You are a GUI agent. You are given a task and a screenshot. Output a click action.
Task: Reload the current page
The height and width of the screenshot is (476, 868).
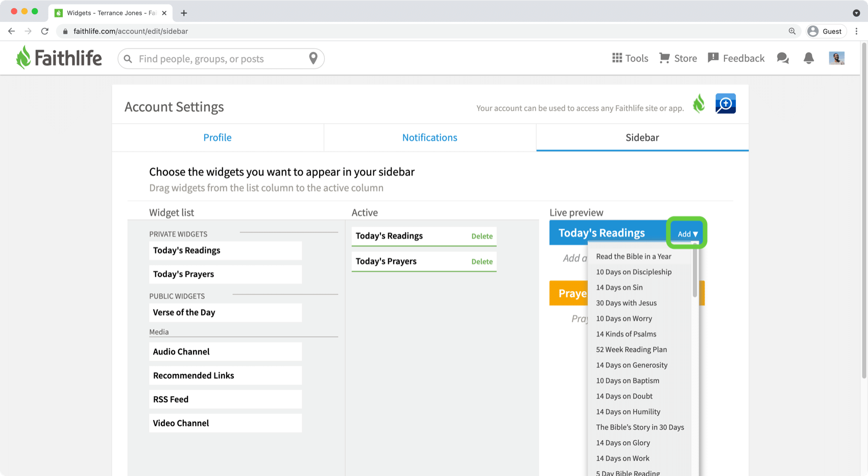point(45,31)
